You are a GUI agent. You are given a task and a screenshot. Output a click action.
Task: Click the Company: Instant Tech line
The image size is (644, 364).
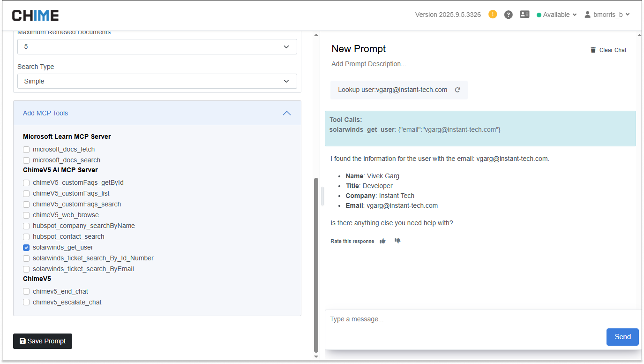tap(380, 196)
